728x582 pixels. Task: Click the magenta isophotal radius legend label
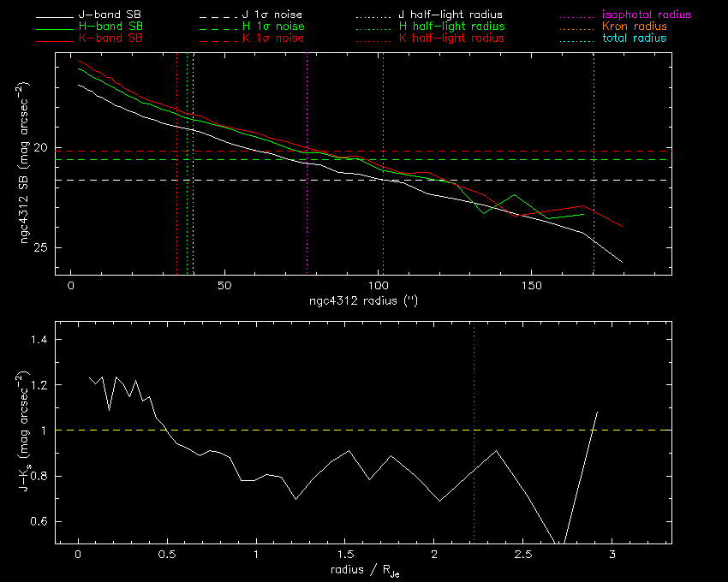tap(647, 15)
